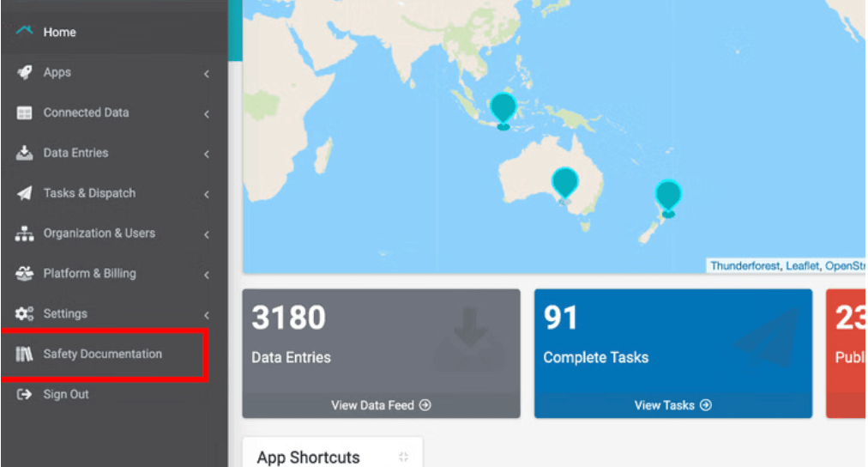Click the rocket icon beside Apps
This screenshot has height=467, width=868.
click(x=25, y=73)
